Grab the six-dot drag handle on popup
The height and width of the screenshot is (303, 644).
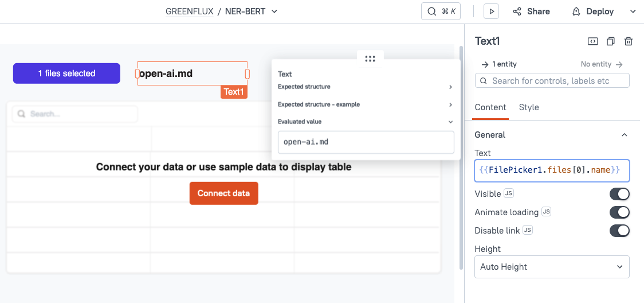[370, 59]
